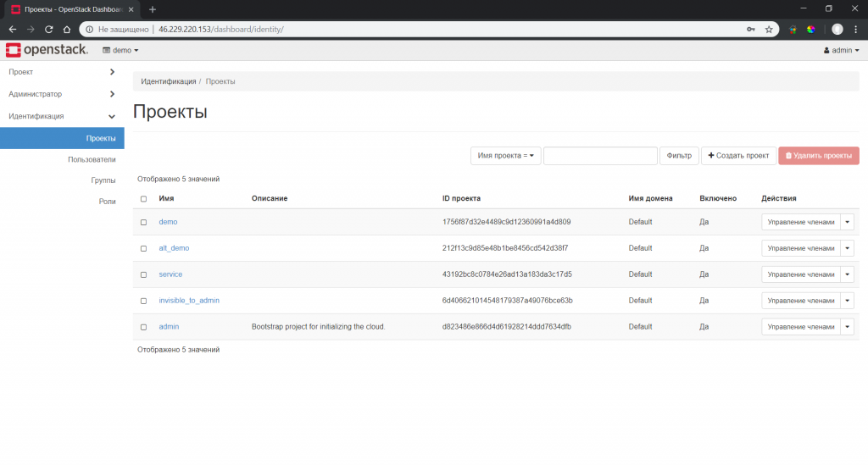
Task: Click Управление членами for invisible_to_admin
Action: 800,301
